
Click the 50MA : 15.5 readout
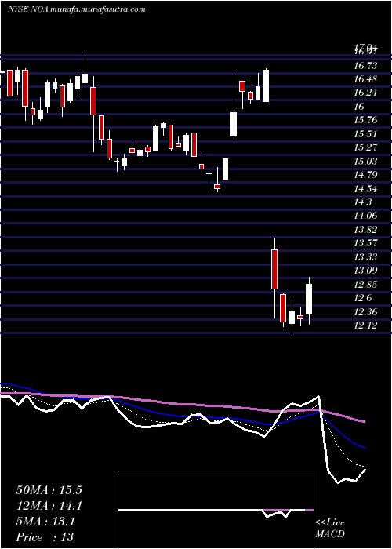click(x=49, y=490)
